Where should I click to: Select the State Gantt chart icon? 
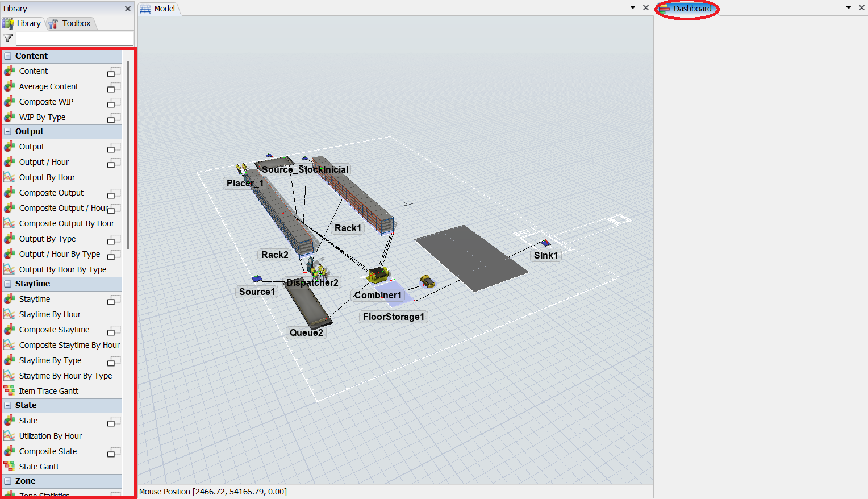[x=9, y=467]
